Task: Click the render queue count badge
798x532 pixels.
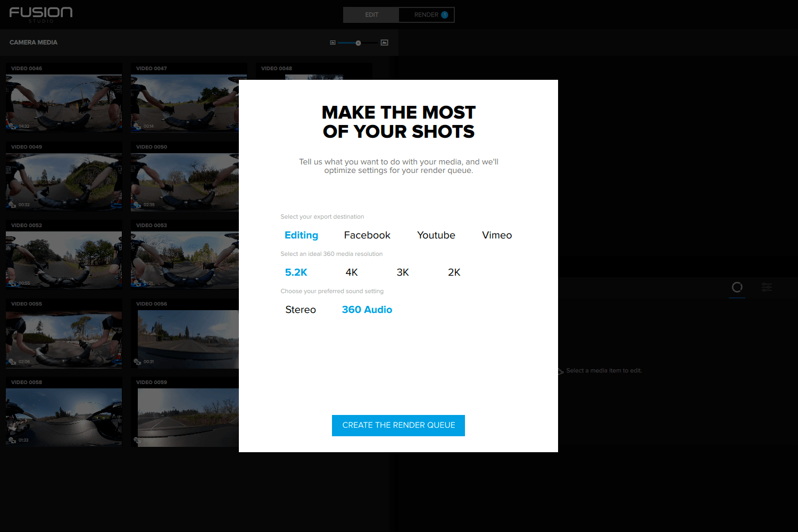Action: click(x=445, y=15)
